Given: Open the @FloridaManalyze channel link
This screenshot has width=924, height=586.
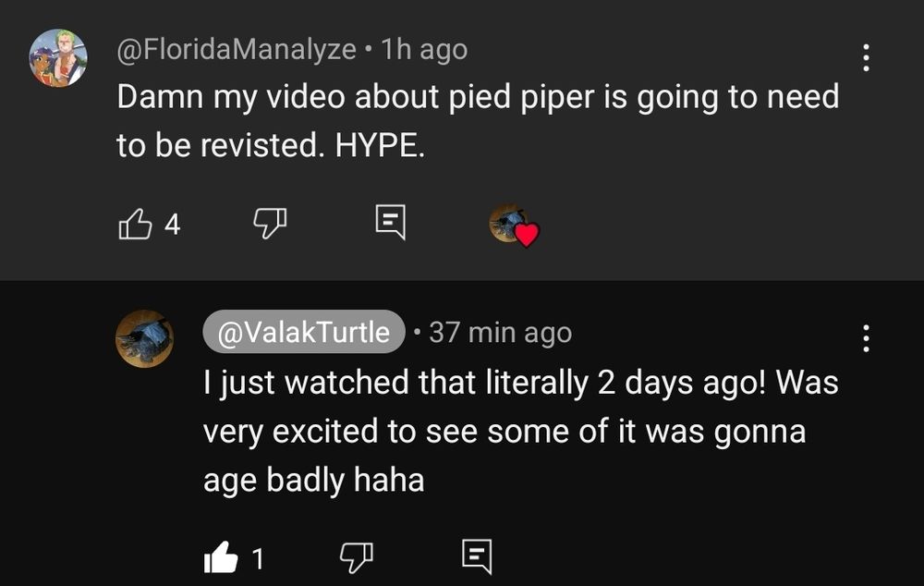Looking at the screenshot, I should (x=236, y=49).
